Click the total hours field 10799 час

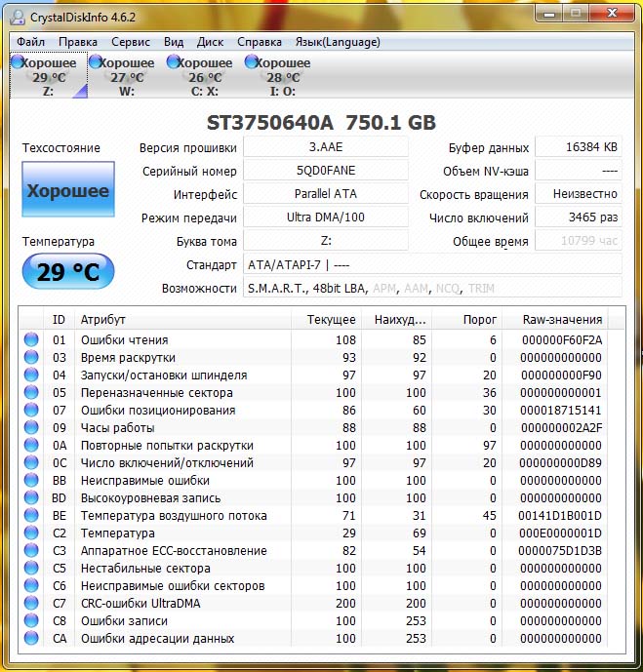(579, 241)
